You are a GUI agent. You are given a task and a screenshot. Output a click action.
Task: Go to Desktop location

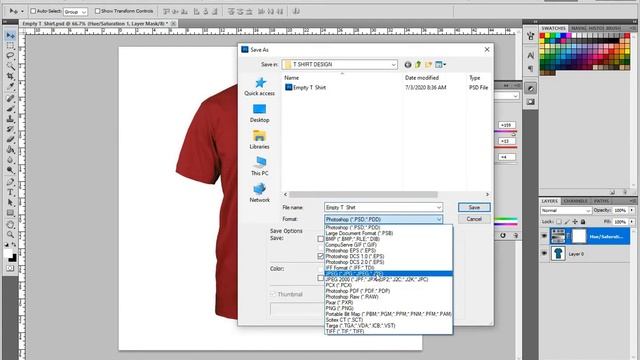260,113
